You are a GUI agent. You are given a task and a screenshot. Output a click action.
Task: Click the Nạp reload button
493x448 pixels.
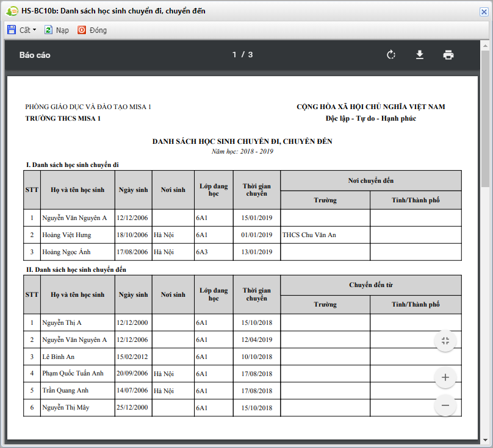tap(57, 30)
